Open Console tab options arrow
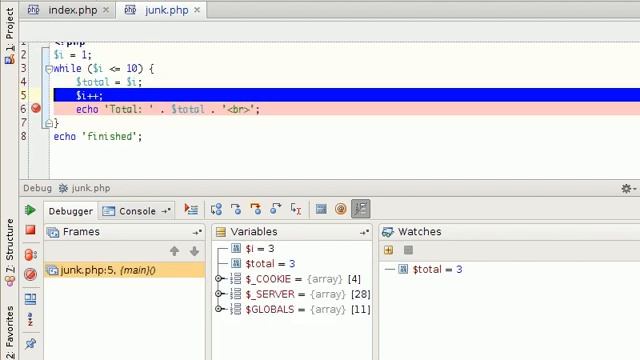The height and width of the screenshot is (360, 640). [166, 211]
